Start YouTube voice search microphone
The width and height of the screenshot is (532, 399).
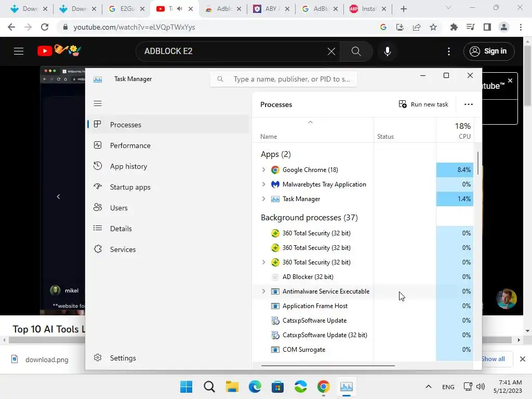(388, 51)
